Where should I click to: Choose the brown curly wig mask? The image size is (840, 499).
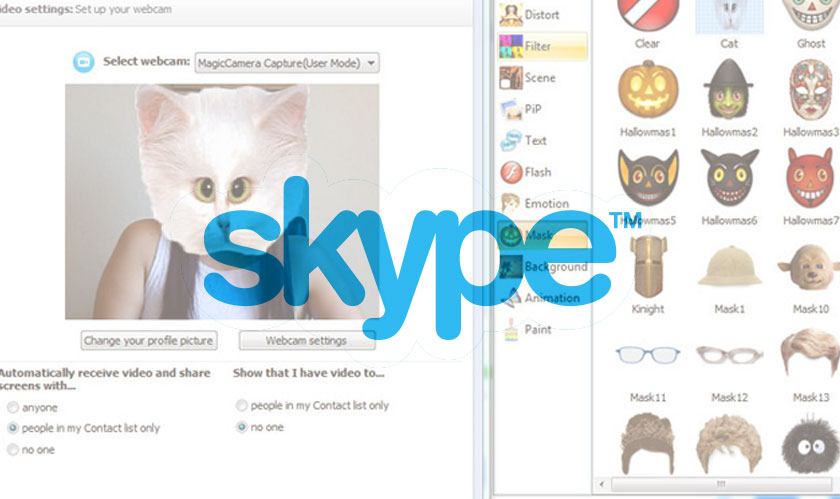point(648,443)
